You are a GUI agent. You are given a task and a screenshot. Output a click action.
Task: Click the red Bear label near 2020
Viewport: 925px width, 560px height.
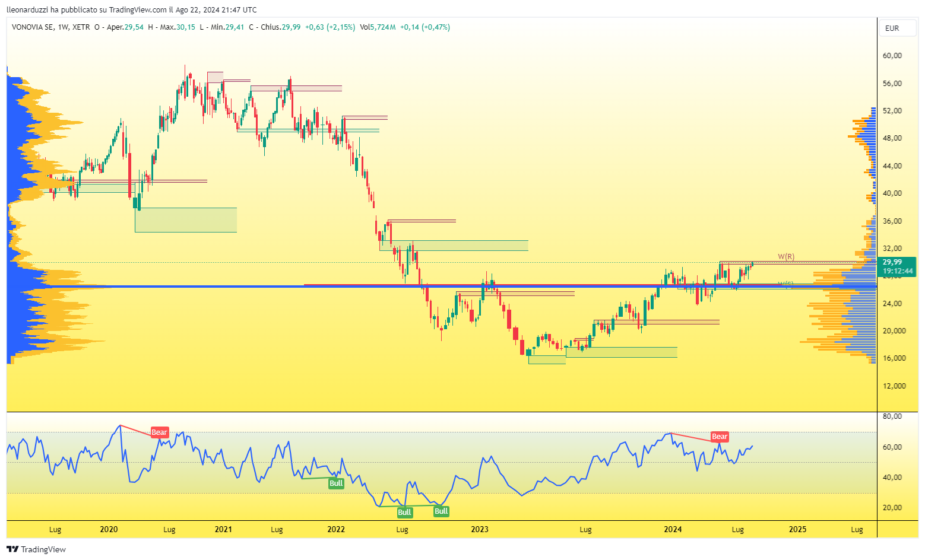pos(159,432)
